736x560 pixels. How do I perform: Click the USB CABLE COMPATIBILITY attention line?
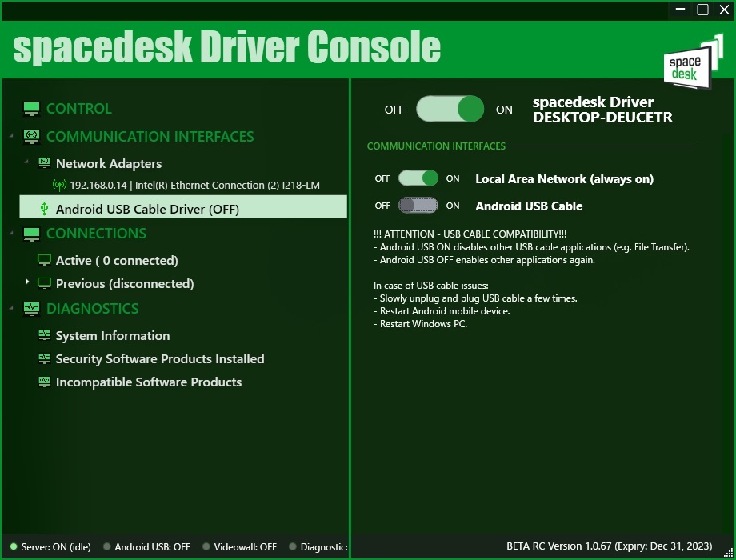click(470, 234)
